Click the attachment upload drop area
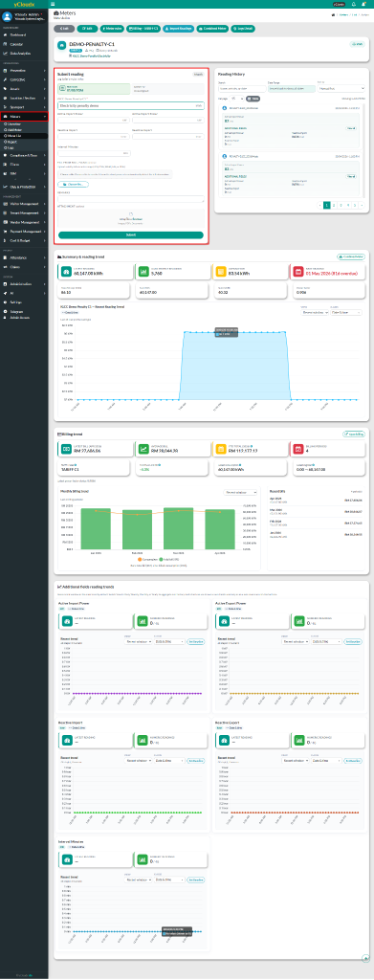The height and width of the screenshot is (980, 374). click(x=130, y=219)
